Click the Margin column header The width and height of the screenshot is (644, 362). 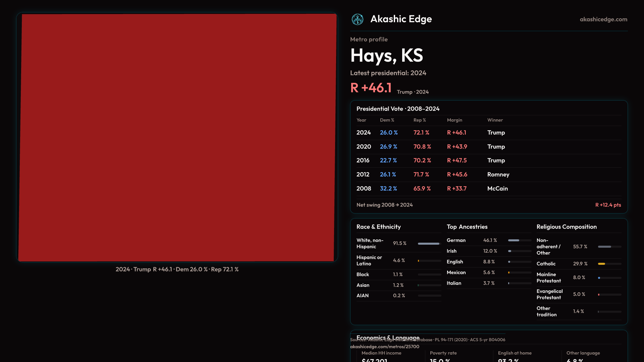[x=454, y=120]
